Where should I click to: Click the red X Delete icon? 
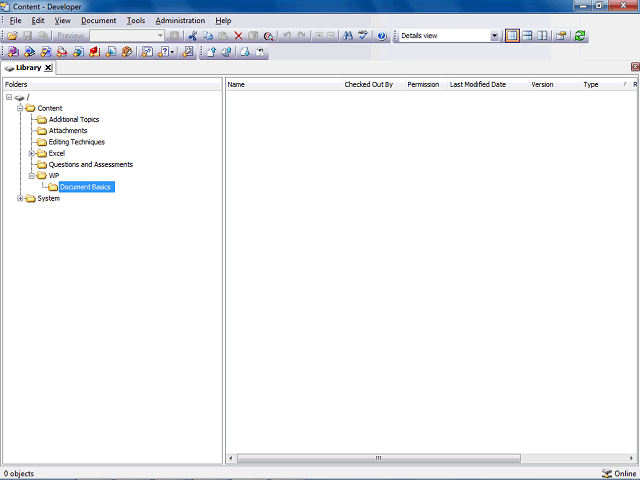pyautogui.click(x=238, y=36)
